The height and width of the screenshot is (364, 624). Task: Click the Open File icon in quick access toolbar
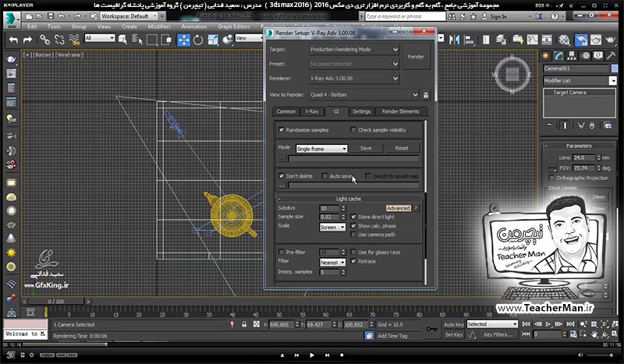pyautogui.click(x=40, y=16)
